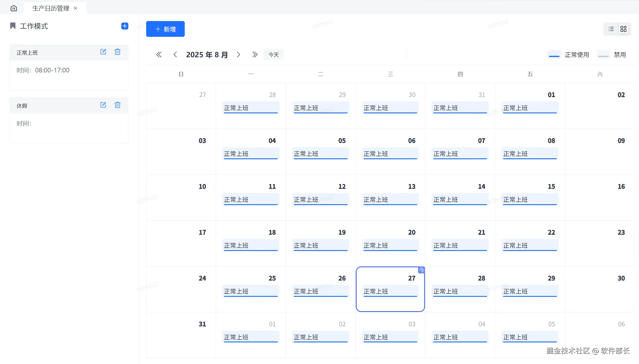Delete the 正常上班 work mode
This screenshot has width=639, height=364.
(x=118, y=52)
